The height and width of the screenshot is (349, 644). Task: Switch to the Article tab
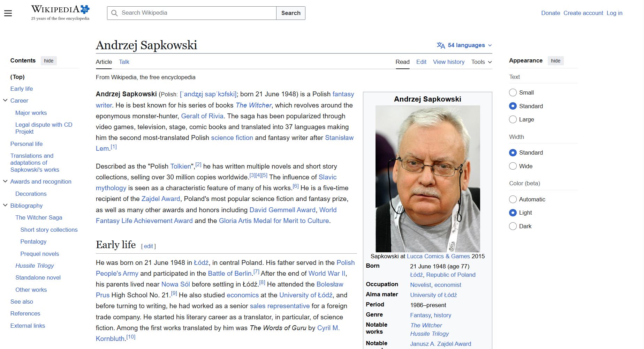pyautogui.click(x=104, y=62)
